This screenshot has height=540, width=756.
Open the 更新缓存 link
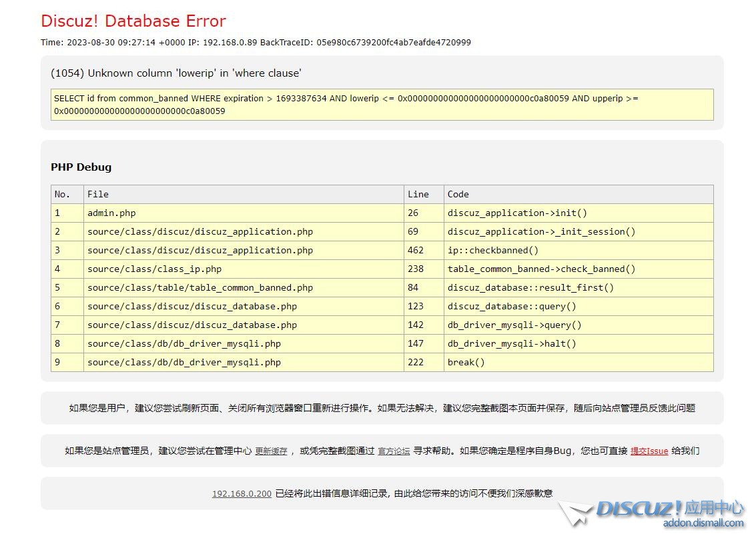coord(271,451)
